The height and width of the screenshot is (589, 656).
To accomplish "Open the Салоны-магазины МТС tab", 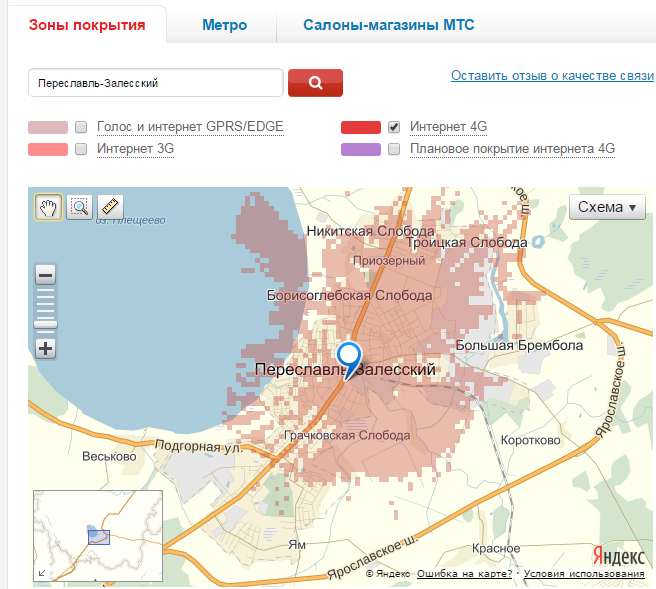I will point(388,25).
